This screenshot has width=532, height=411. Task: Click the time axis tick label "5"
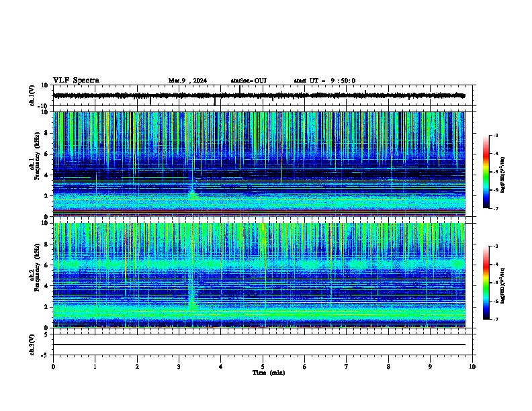pyautogui.click(x=263, y=367)
